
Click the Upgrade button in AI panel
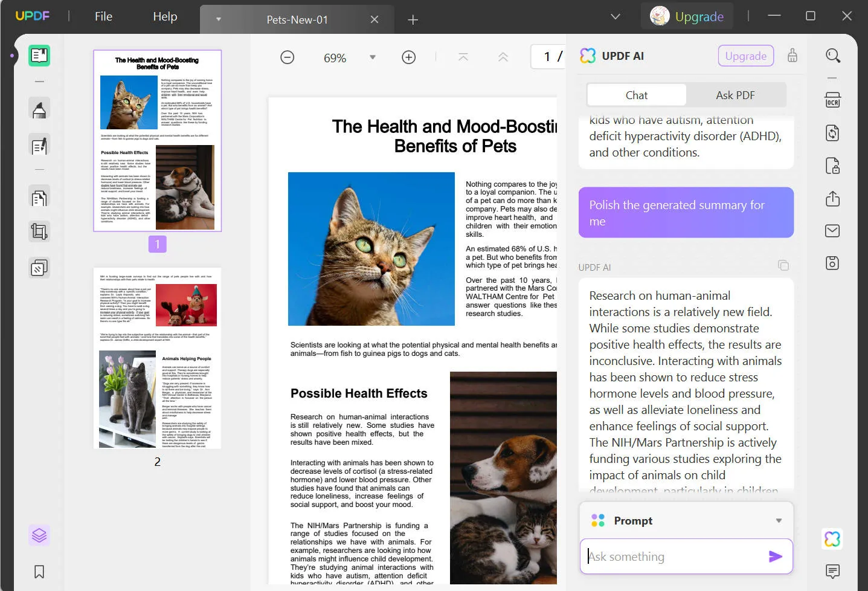click(x=745, y=56)
